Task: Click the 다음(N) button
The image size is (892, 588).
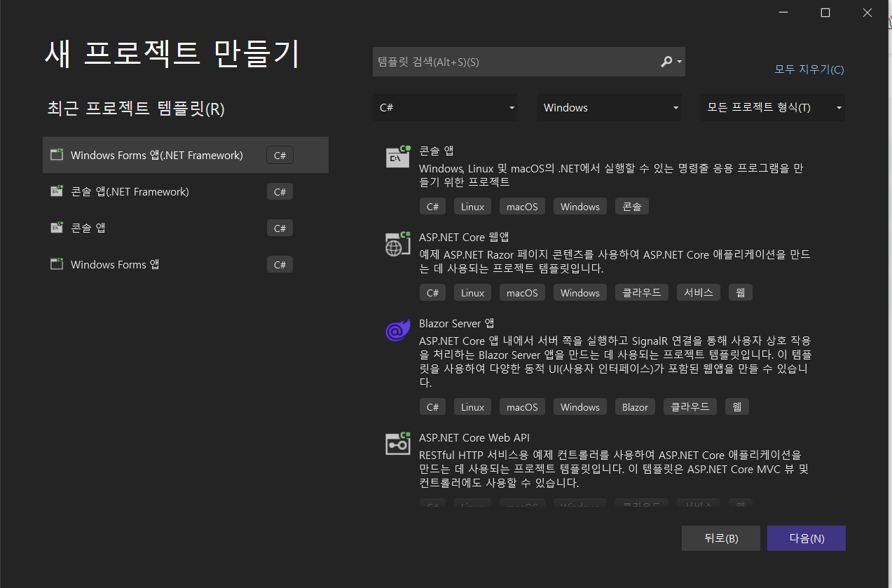Action: [x=807, y=538]
